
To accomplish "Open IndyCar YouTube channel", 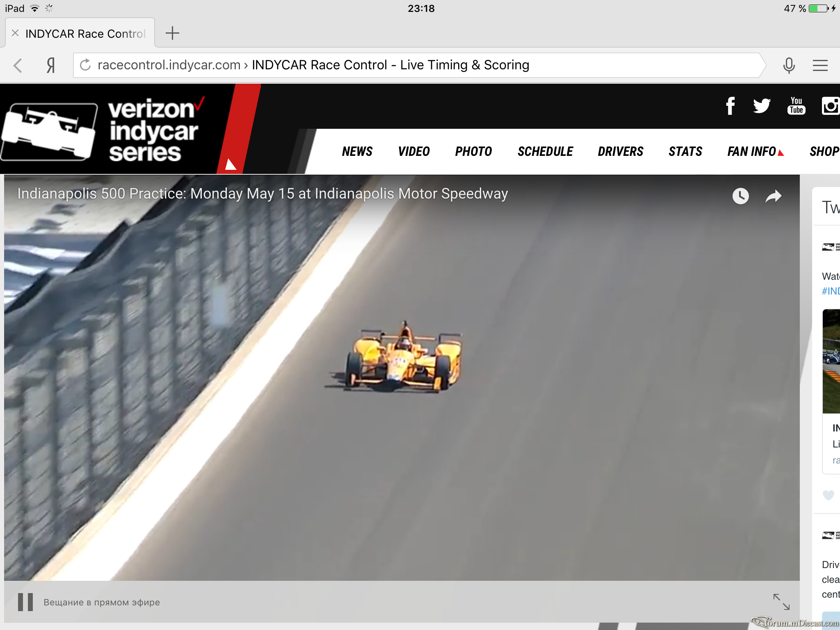I will (796, 106).
